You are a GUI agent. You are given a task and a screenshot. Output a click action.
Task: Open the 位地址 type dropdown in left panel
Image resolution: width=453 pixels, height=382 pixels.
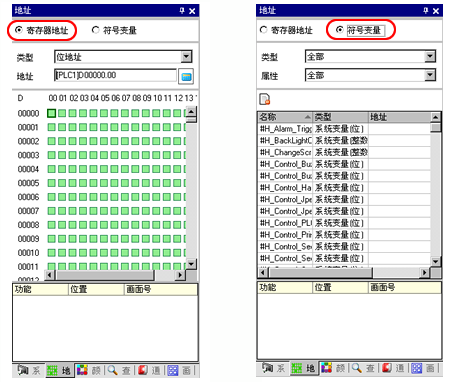click(x=187, y=57)
